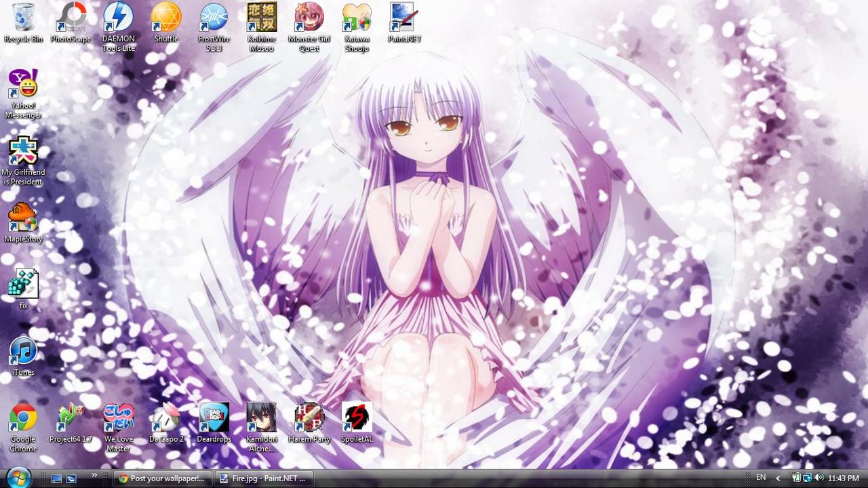Click the DAEMON Tools Lite icon
Screen dimensions: 868x488
(119, 19)
